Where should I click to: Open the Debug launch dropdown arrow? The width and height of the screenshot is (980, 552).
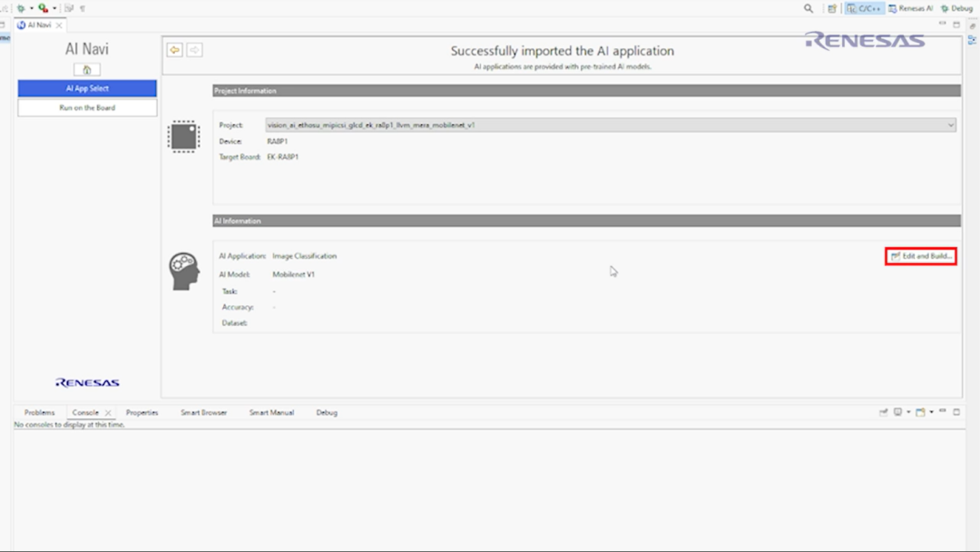31,8
